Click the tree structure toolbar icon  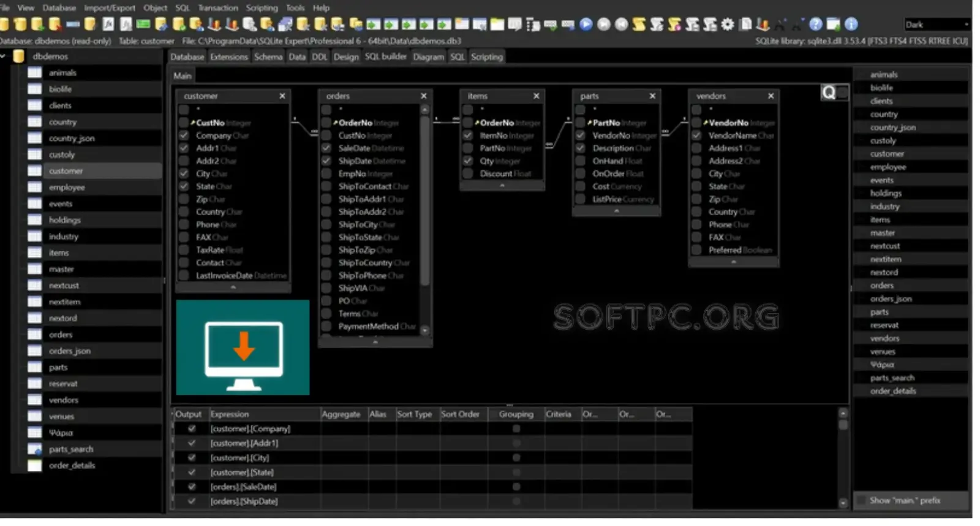(x=533, y=25)
